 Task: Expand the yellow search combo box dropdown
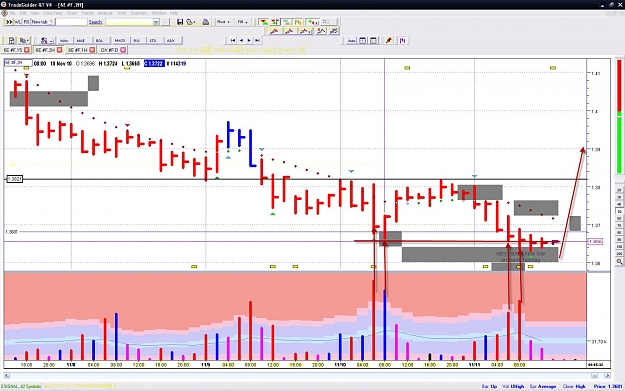pyautogui.click(x=156, y=22)
